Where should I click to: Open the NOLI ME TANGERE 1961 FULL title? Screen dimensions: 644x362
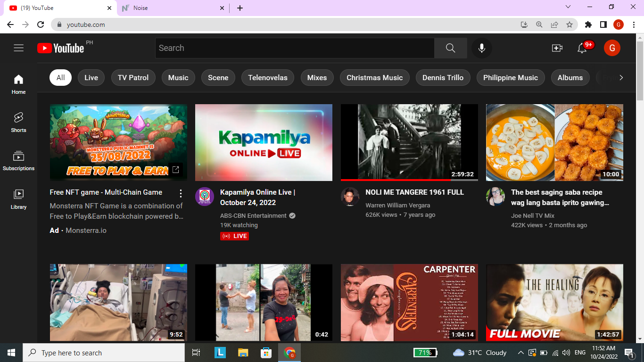[x=415, y=192]
